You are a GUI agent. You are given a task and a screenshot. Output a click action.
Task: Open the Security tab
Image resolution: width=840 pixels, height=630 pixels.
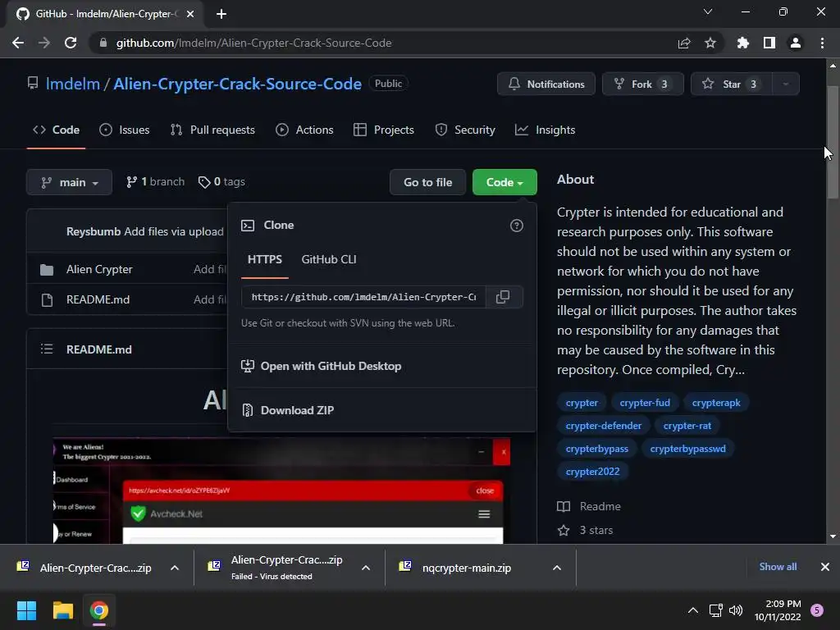coord(465,130)
